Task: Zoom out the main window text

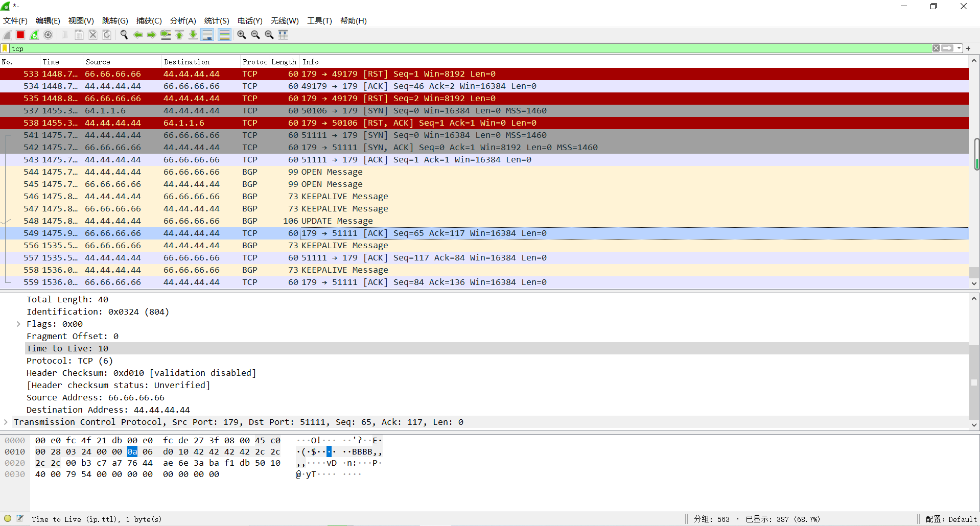Action: tap(255, 35)
